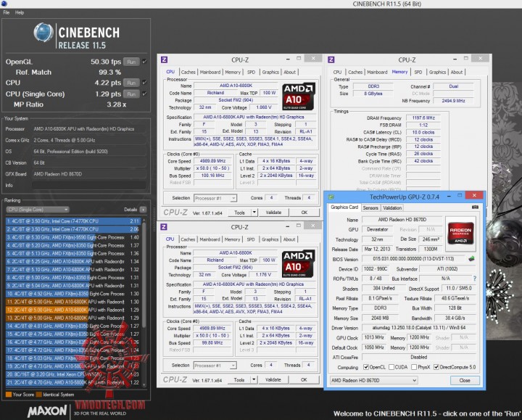Click the AMD A10 logo in the lower CPU-Z window
The image size is (522, 420).
(x=298, y=264)
